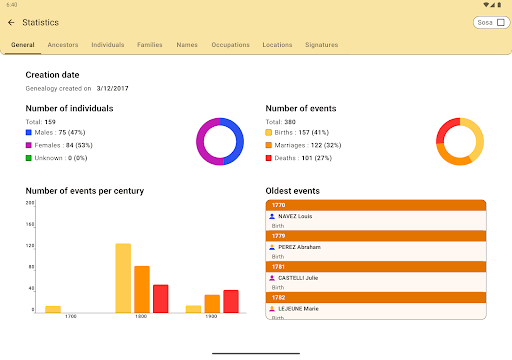Click the Deaths : 101 (27%) label
The image size is (512, 360).
303,158
